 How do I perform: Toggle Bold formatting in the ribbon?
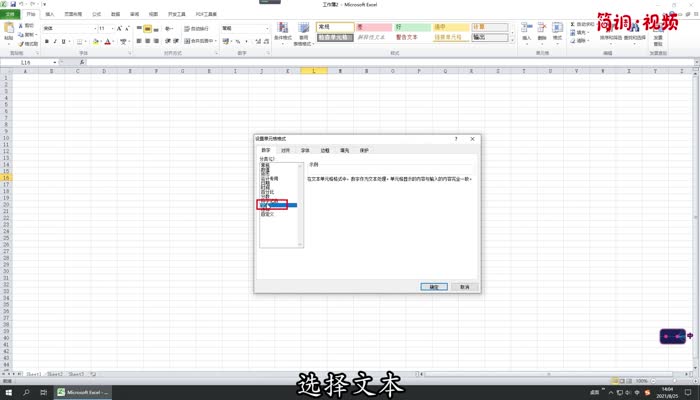(x=47, y=41)
